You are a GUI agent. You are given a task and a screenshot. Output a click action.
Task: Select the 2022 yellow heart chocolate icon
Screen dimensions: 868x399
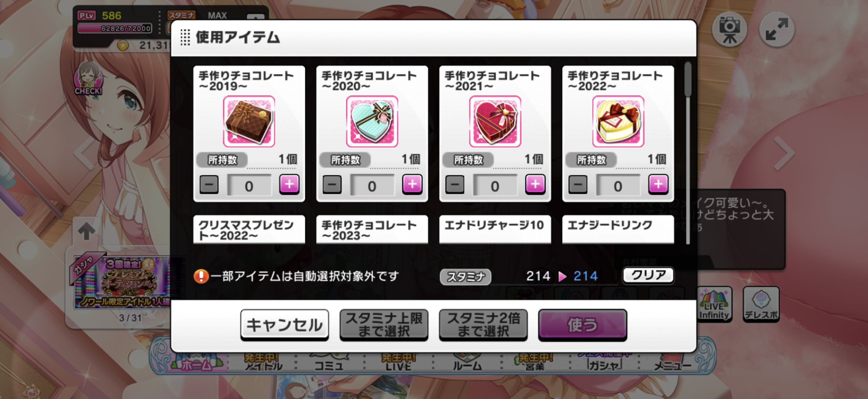point(618,121)
